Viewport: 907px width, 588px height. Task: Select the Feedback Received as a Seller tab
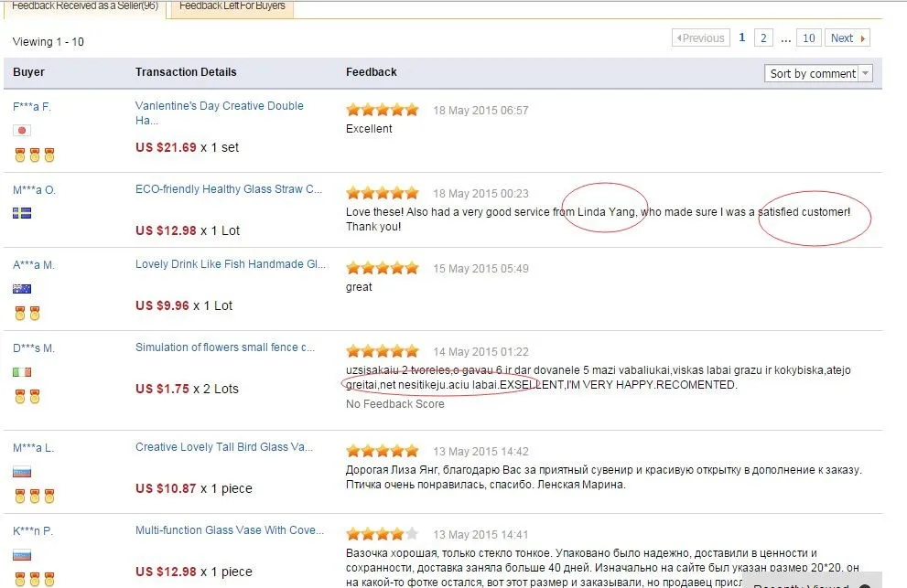tap(85, 7)
